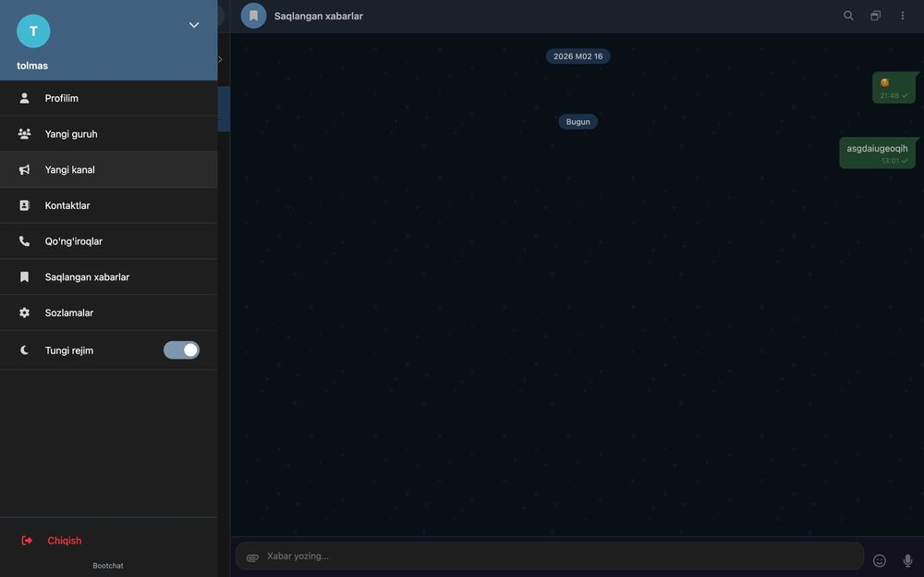Toggle the Tungi rejim switch
This screenshot has width=924, height=577.
click(181, 350)
